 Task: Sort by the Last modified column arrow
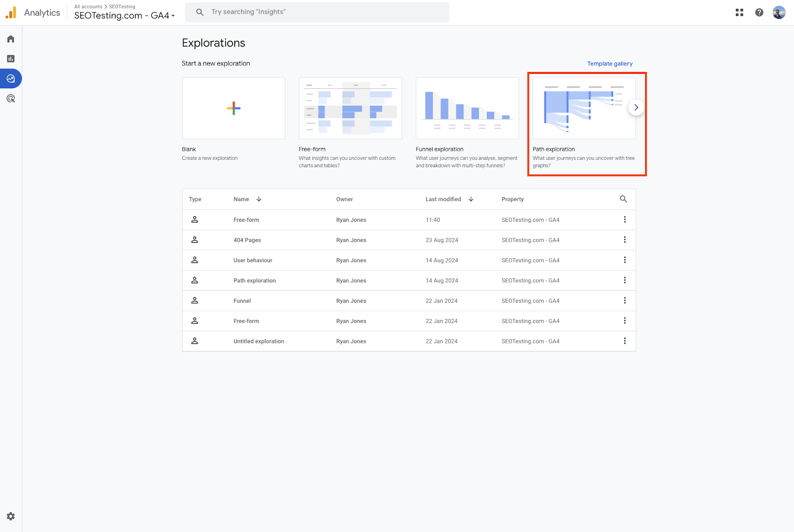pos(470,199)
